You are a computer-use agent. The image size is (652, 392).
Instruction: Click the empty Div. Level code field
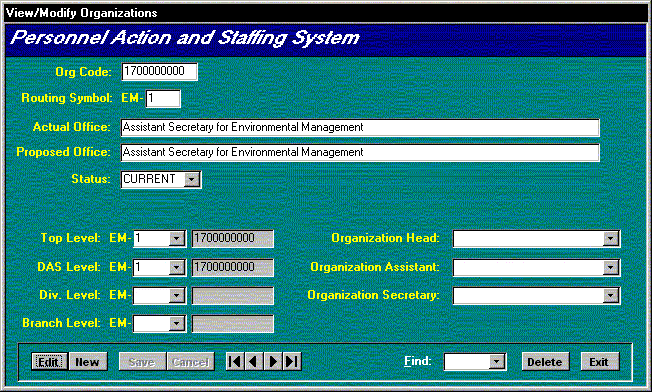pos(232,296)
